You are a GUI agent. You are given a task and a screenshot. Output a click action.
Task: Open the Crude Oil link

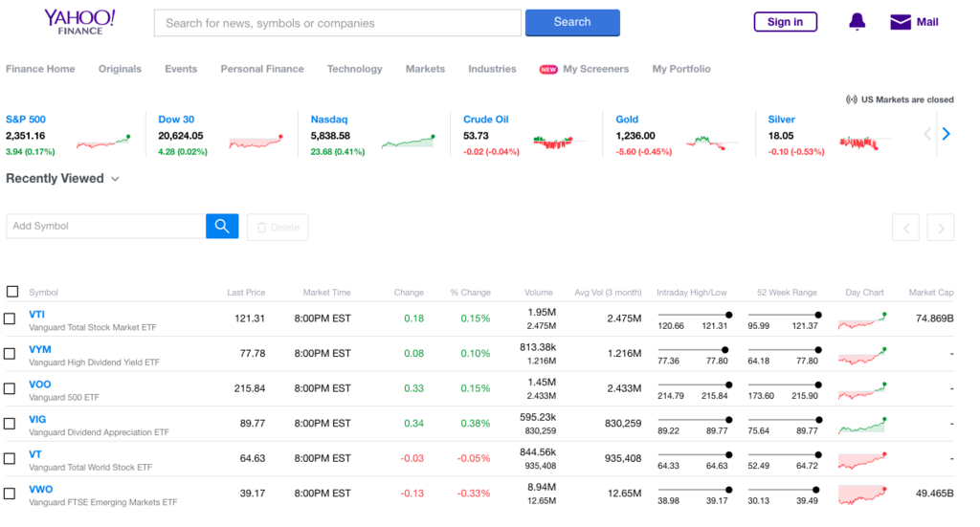tap(485, 120)
